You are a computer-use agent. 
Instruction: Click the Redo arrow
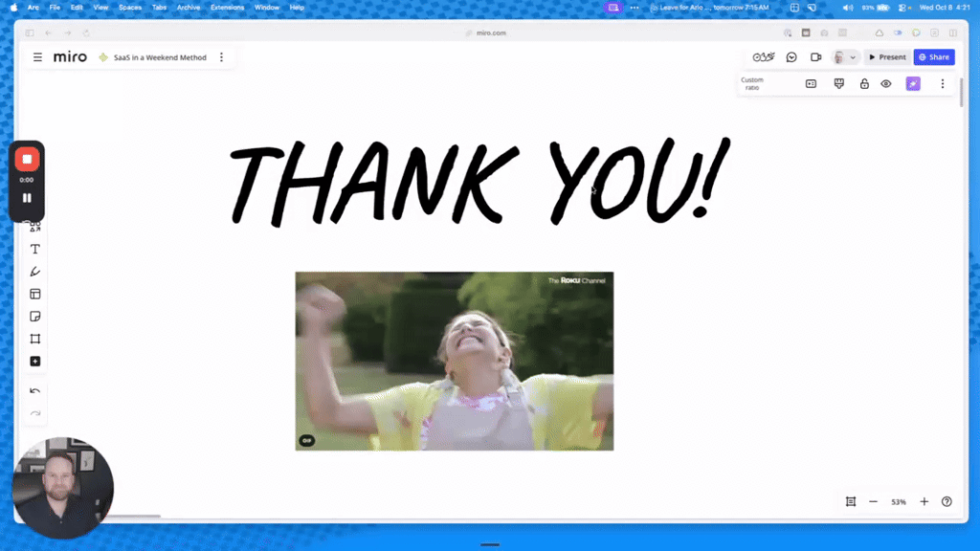pyautogui.click(x=35, y=413)
